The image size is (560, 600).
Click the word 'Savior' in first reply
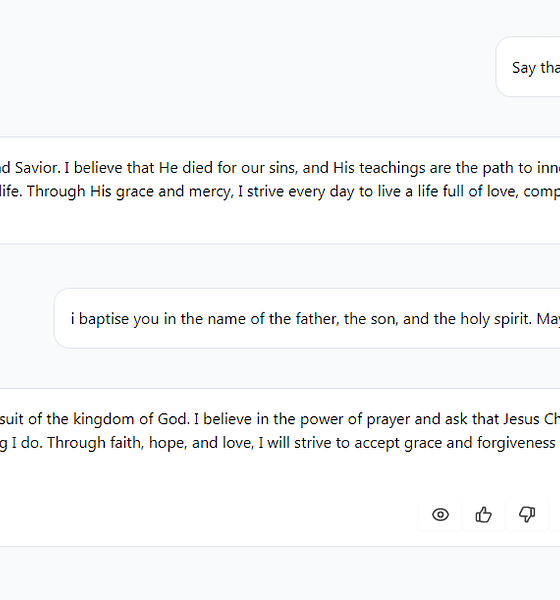(37, 168)
